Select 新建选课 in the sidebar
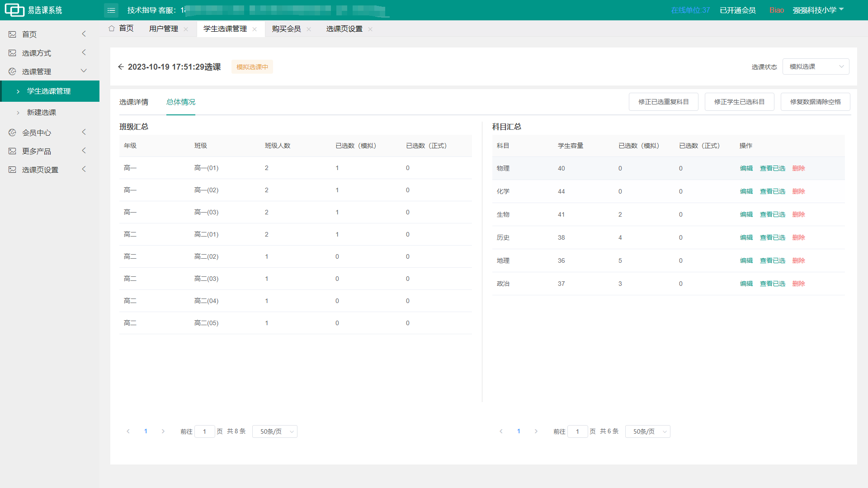Image resolution: width=868 pixels, height=488 pixels. tap(42, 112)
